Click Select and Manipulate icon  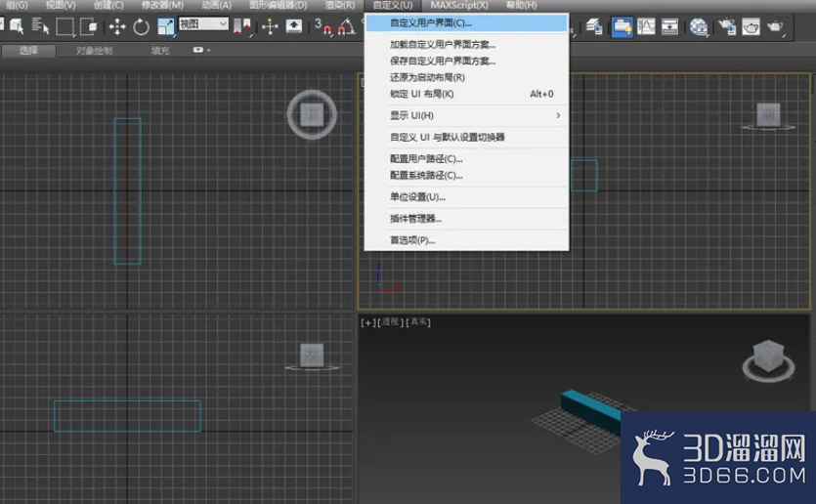coord(270,26)
